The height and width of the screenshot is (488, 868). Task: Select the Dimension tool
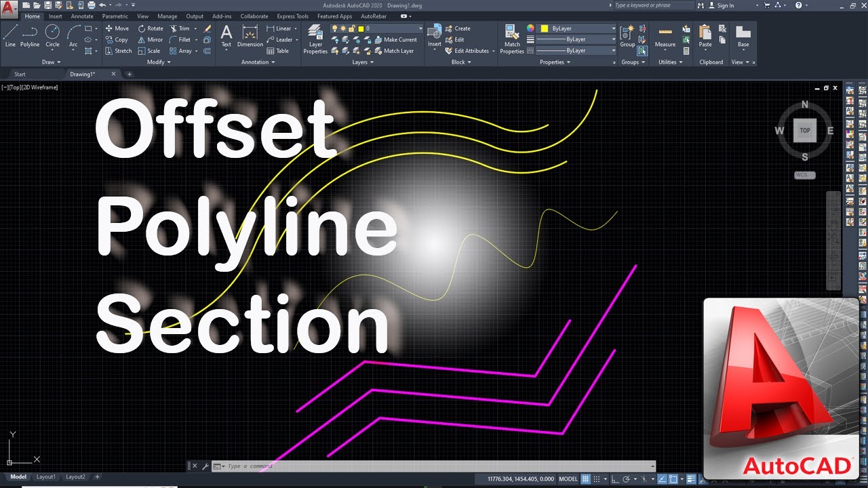tap(250, 36)
